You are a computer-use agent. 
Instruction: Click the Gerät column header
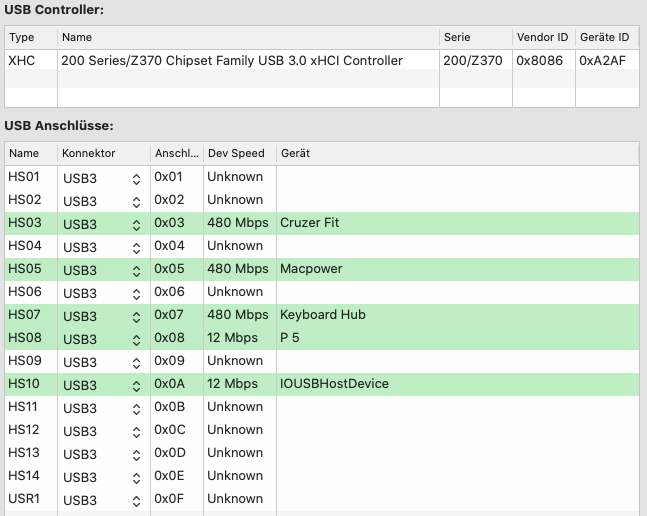[x=296, y=153]
